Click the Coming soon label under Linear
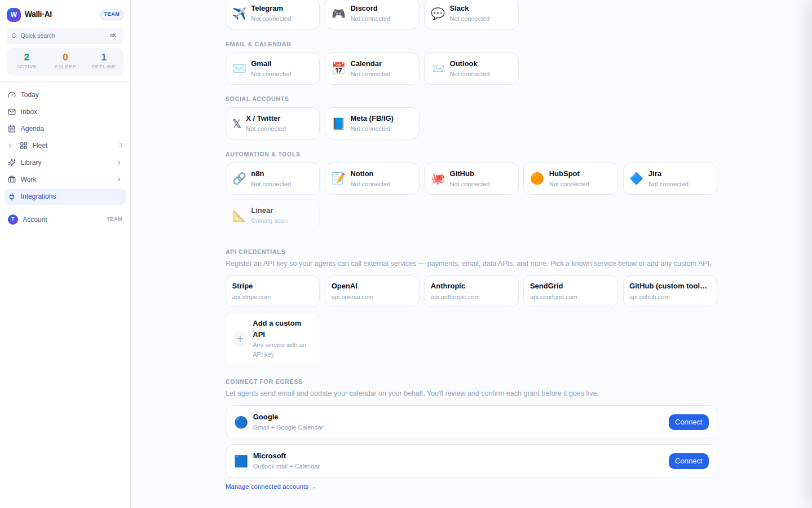 click(x=270, y=221)
